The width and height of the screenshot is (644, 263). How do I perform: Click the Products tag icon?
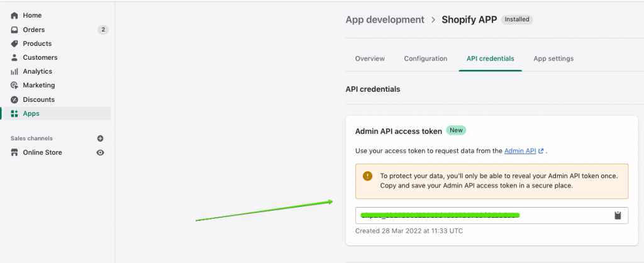[14, 43]
